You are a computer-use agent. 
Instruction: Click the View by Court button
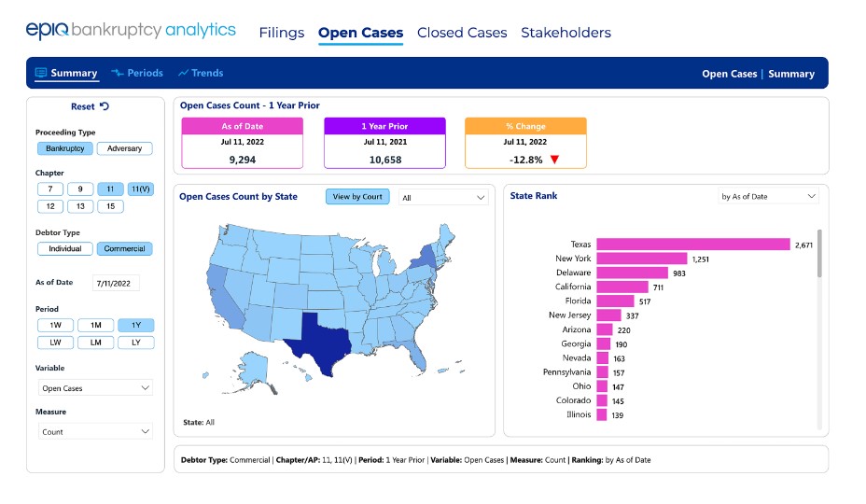tap(357, 197)
